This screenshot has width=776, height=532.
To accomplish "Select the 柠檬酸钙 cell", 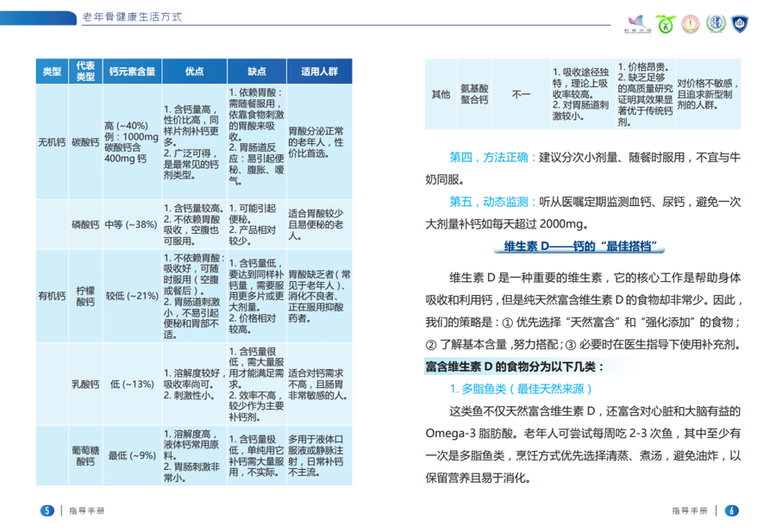I will pyautogui.click(x=85, y=296).
